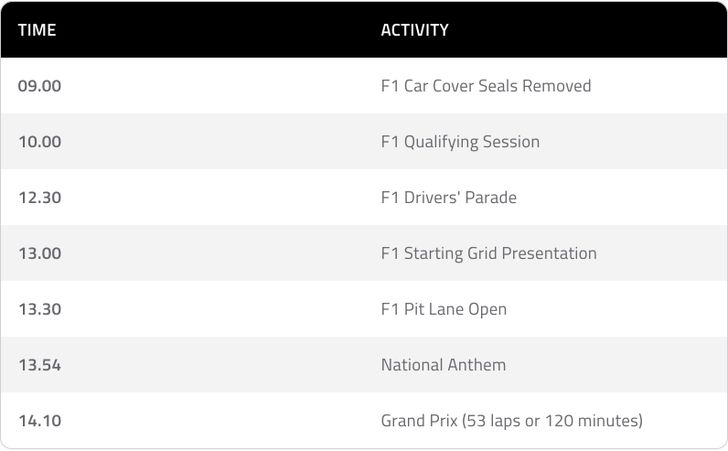The image size is (728, 451).
Task: Click the '(53 laps or 120 minutes)' note
Action: (x=552, y=421)
